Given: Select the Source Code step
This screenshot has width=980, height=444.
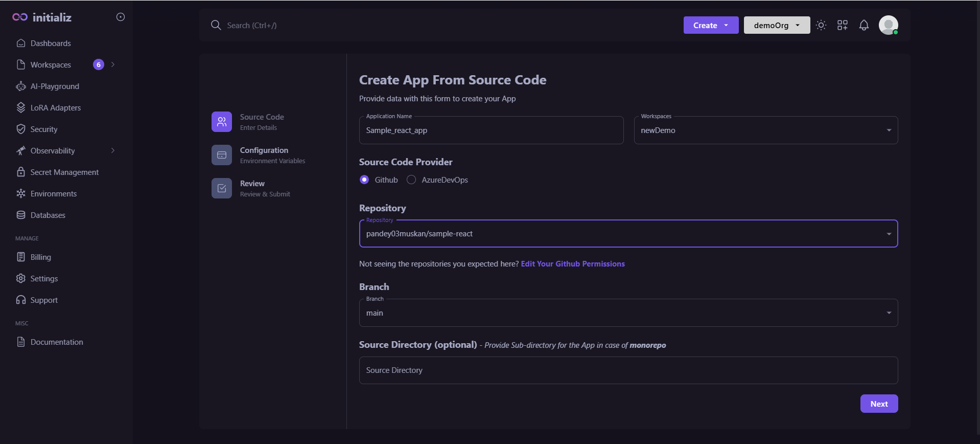Looking at the screenshot, I should coord(262,122).
